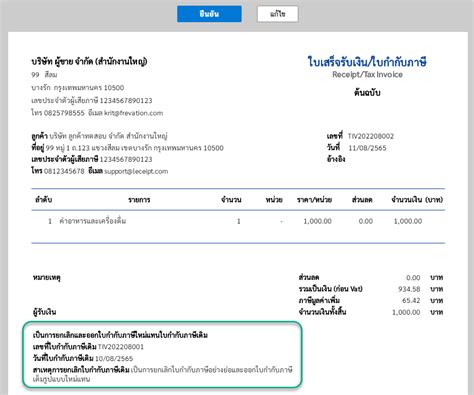Select the customer phone 0812345678
The width and height of the screenshot is (474, 395).
pyautogui.click(x=64, y=171)
